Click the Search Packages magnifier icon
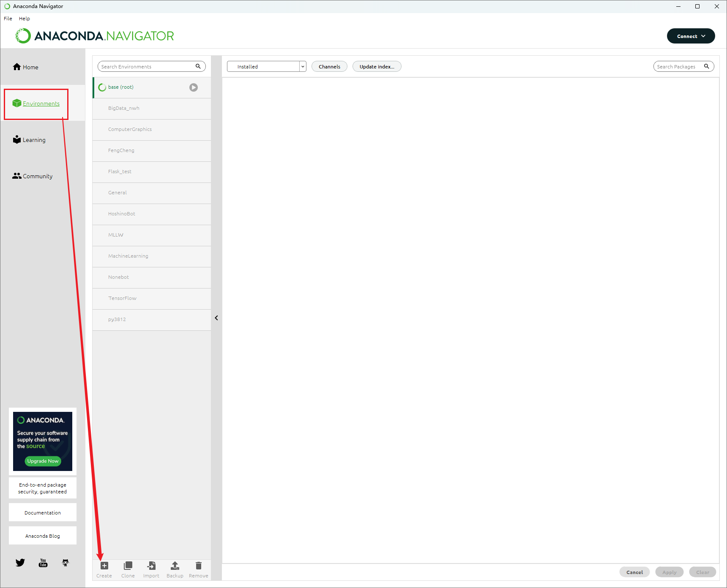The height and width of the screenshot is (588, 727). [x=706, y=66]
